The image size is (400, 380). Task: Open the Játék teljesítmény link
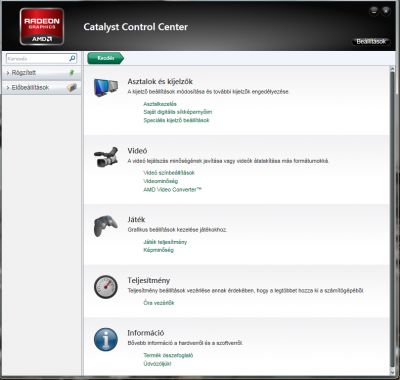point(165,242)
